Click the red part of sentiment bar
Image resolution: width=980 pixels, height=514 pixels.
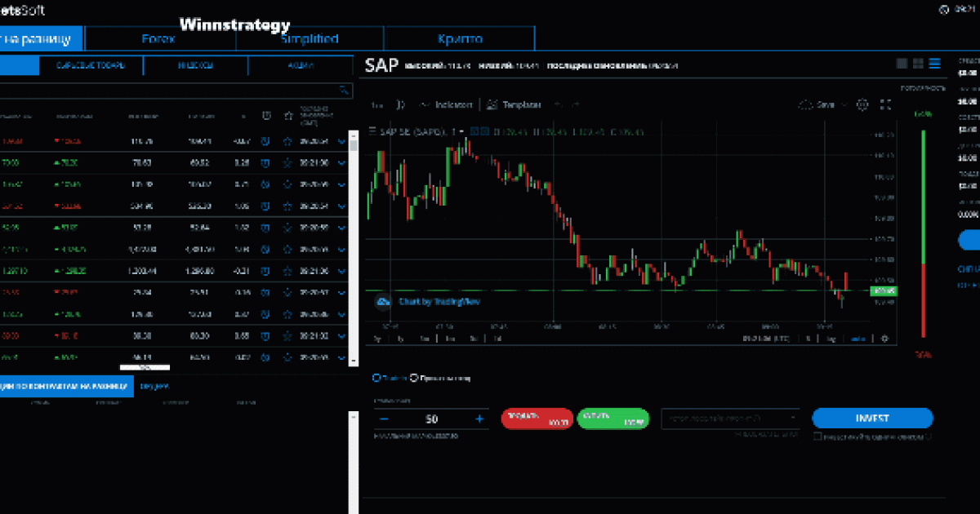pyautogui.click(x=922, y=300)
